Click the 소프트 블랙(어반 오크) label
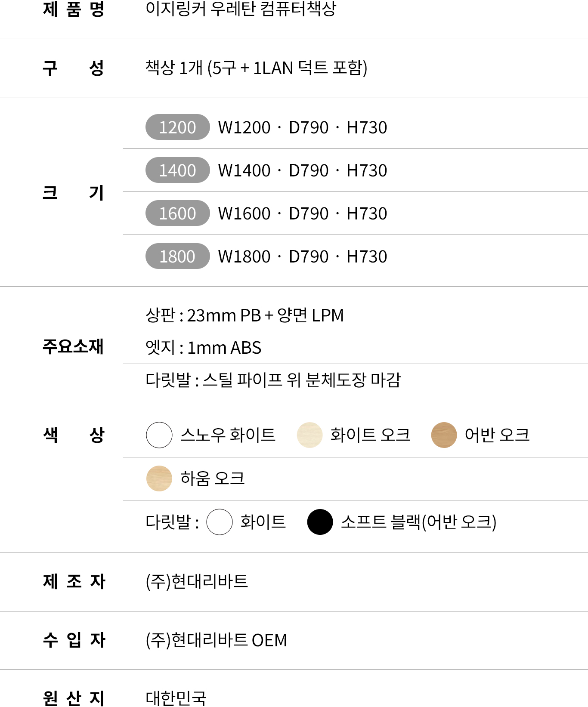This screenshot has width=588, height=707. (x=418, y=522)
